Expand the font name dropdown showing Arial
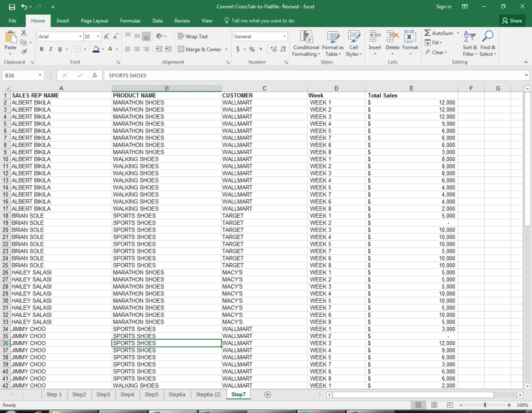 point(81,36)
